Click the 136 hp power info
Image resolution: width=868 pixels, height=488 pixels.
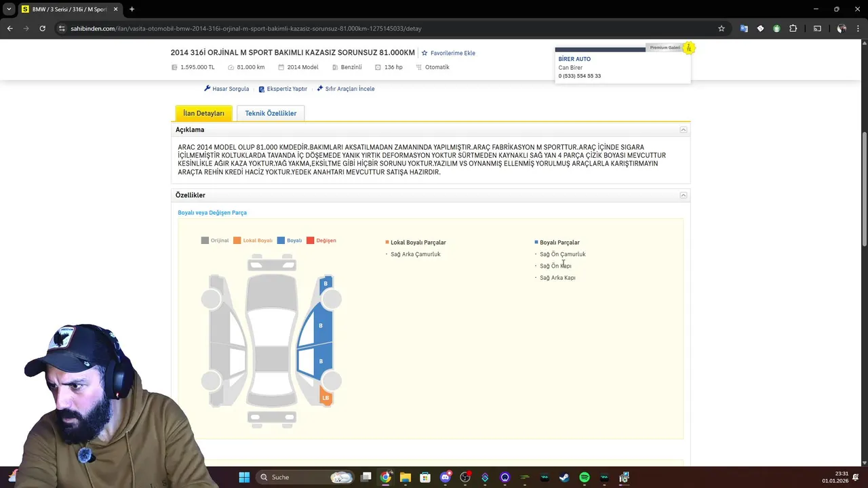(393, 67)
